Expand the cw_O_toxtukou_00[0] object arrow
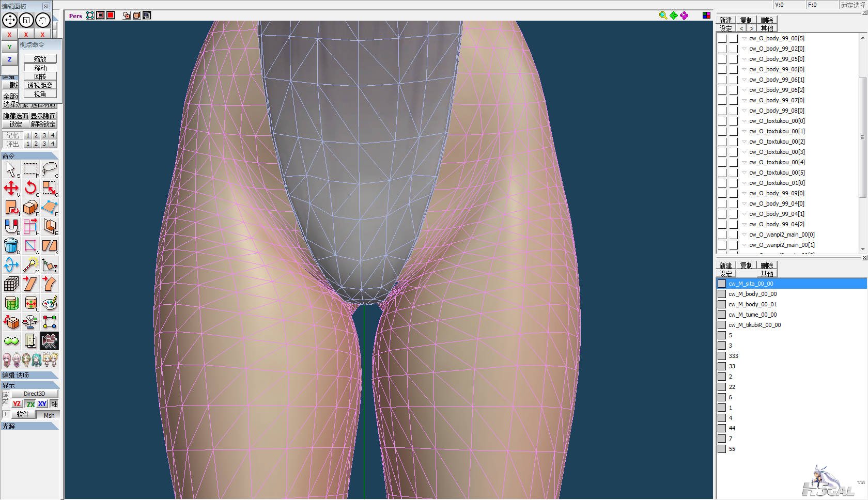Viewport: 868px width, 500px height. point(744,121)
